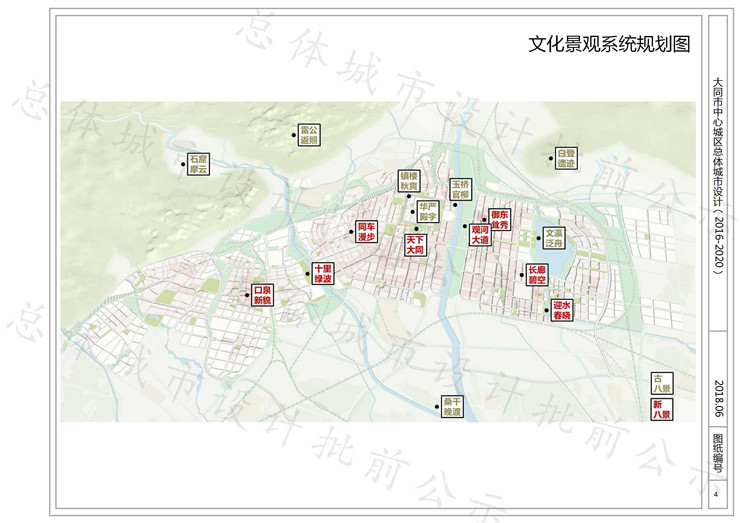
Task: Click the 文化景观系统规划图 title text
Action: [610, 45]
